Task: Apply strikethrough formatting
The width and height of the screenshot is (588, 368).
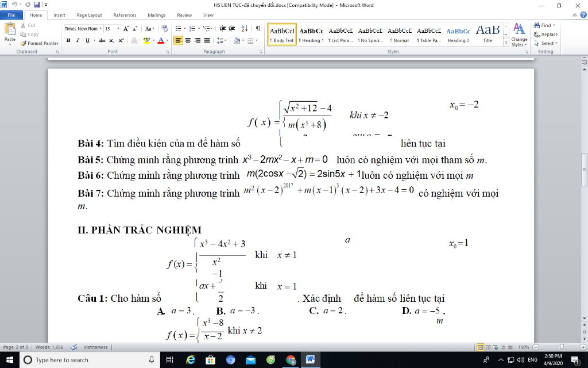Action: click(102, 40)
